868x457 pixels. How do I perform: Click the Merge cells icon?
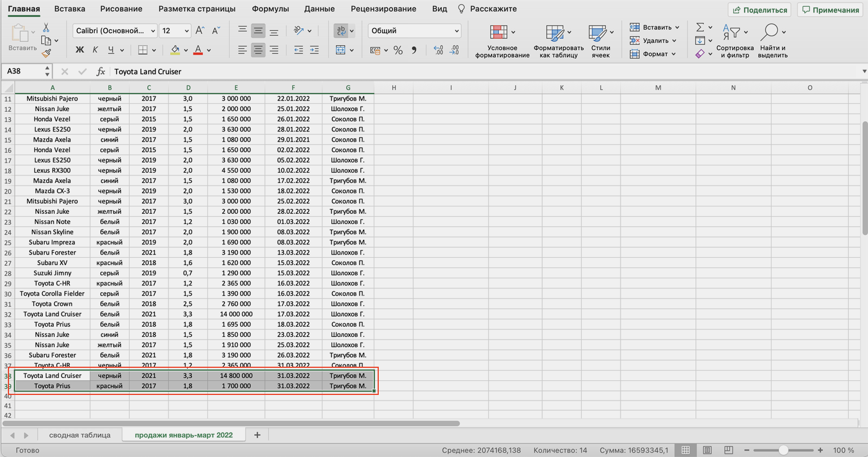[340, 50]
